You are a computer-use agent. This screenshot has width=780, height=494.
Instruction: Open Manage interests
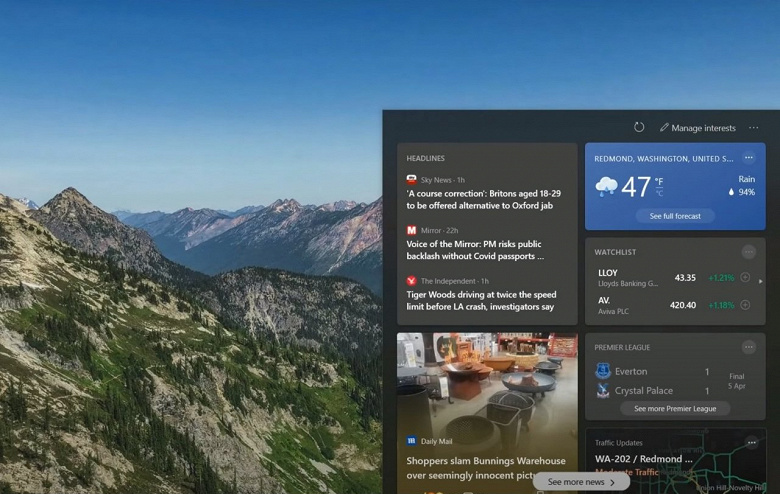697,128
